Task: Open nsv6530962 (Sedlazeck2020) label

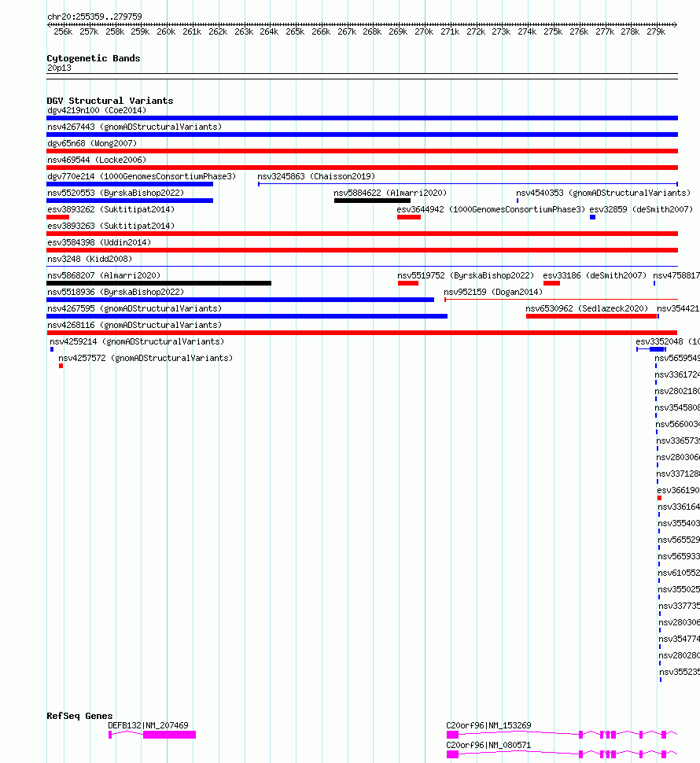Action: click(x=587, y=309)
